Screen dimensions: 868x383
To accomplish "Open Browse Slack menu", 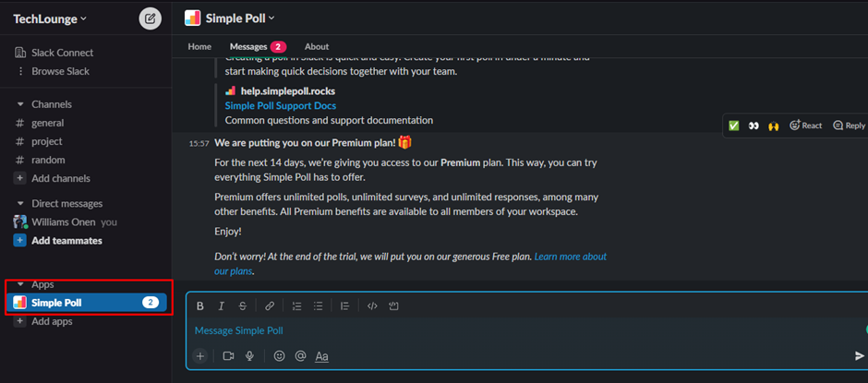I will [x=60, y=71].
